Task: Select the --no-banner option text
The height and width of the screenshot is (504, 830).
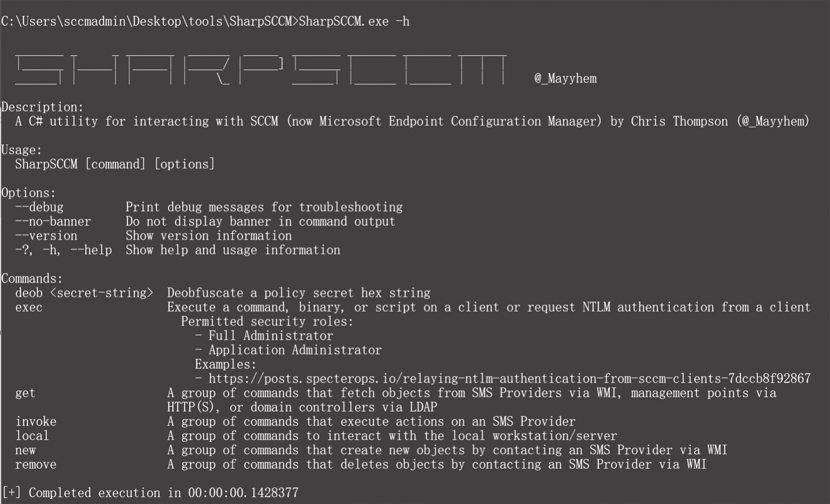Action: pos(53,221)
